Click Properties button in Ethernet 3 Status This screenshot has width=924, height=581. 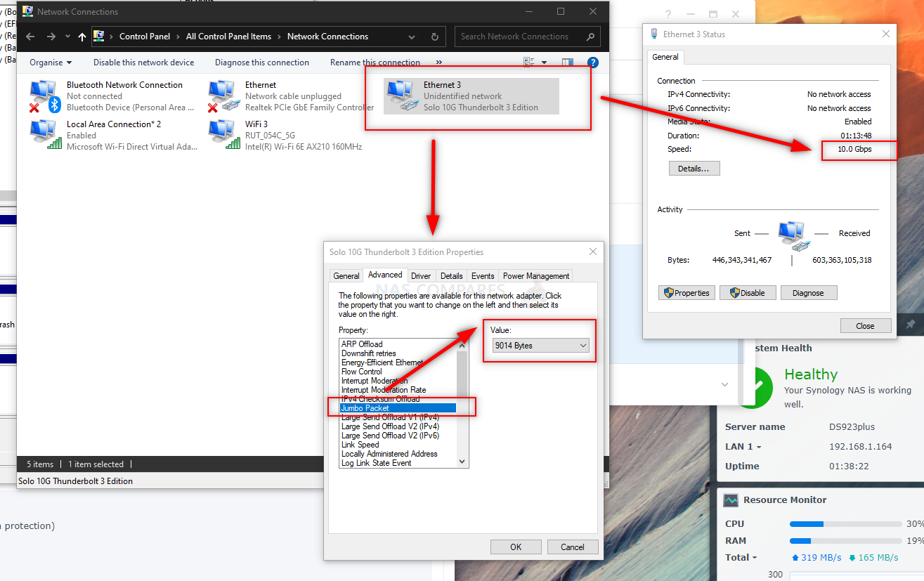(687, 293)
